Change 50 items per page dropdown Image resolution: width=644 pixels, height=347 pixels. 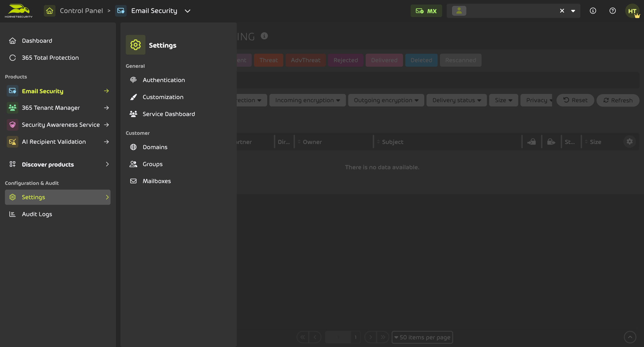(422, 337)
